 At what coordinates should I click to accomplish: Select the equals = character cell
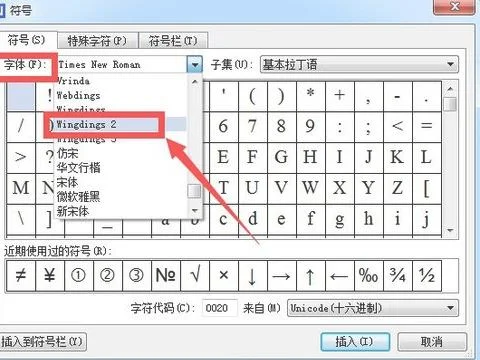pyautogui.click(x=427, y=127)
